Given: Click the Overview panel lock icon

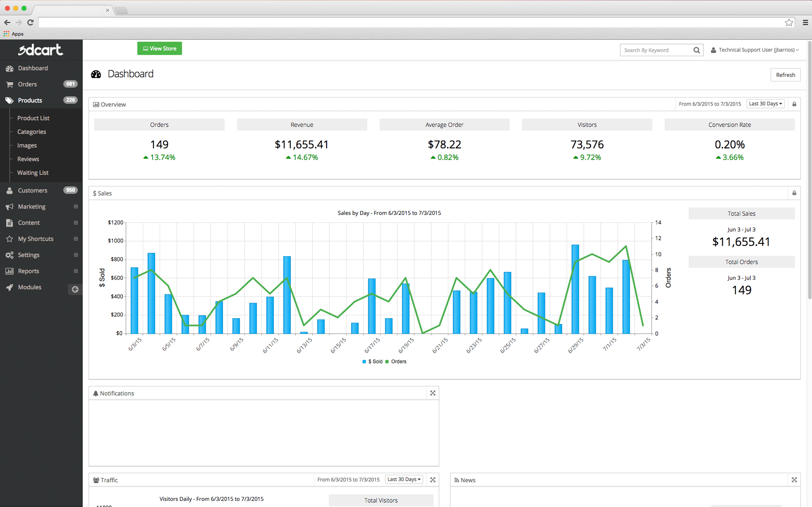Looking at the screenshot, I should click(794, 104).
